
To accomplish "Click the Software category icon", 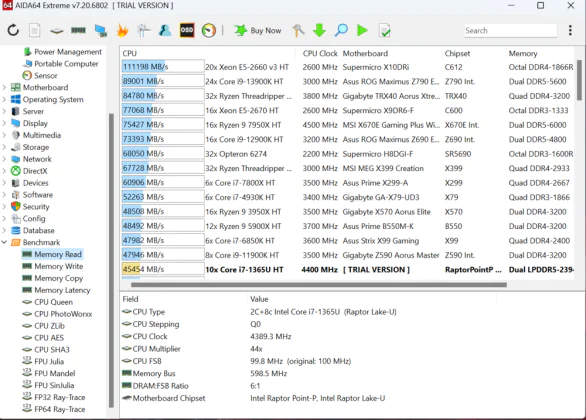I will (15, 195).
